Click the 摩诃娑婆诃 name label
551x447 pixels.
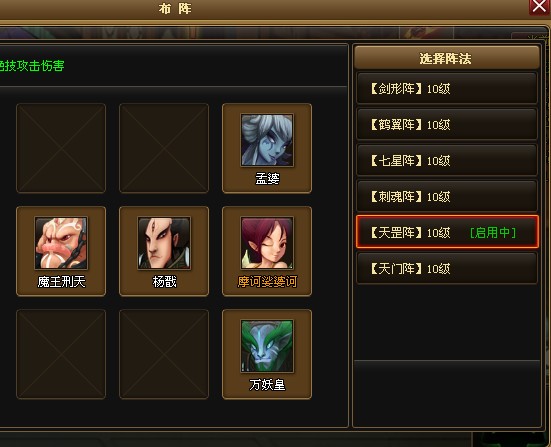coord(267,281)
